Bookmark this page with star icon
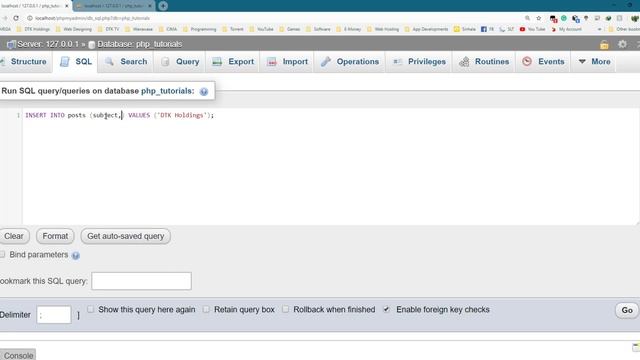The image size is (640, 360). 539,18
